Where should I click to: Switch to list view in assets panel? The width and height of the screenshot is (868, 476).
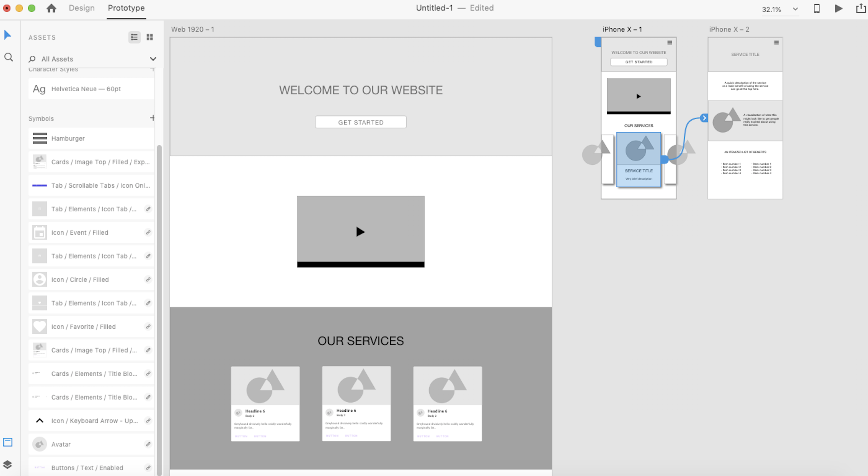pyautogui.click(x=134, y=37)
